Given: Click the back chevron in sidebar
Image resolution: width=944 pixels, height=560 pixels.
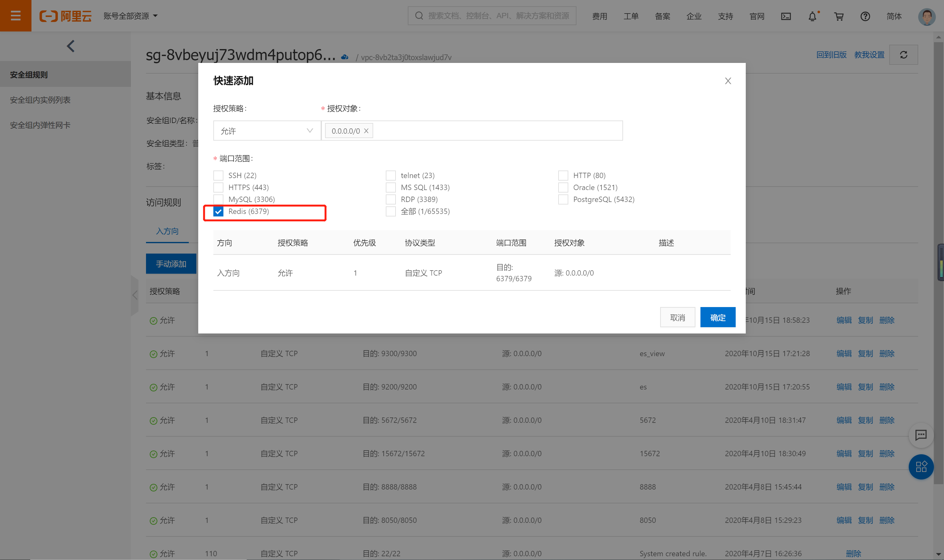Looking at the screenshot, I should tap(70, 46).
